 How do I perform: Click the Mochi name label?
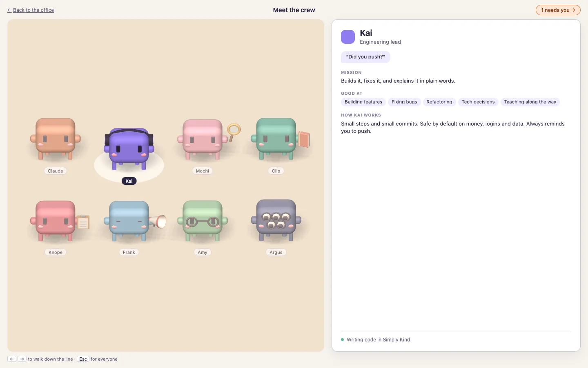click(x=203, y=171)
